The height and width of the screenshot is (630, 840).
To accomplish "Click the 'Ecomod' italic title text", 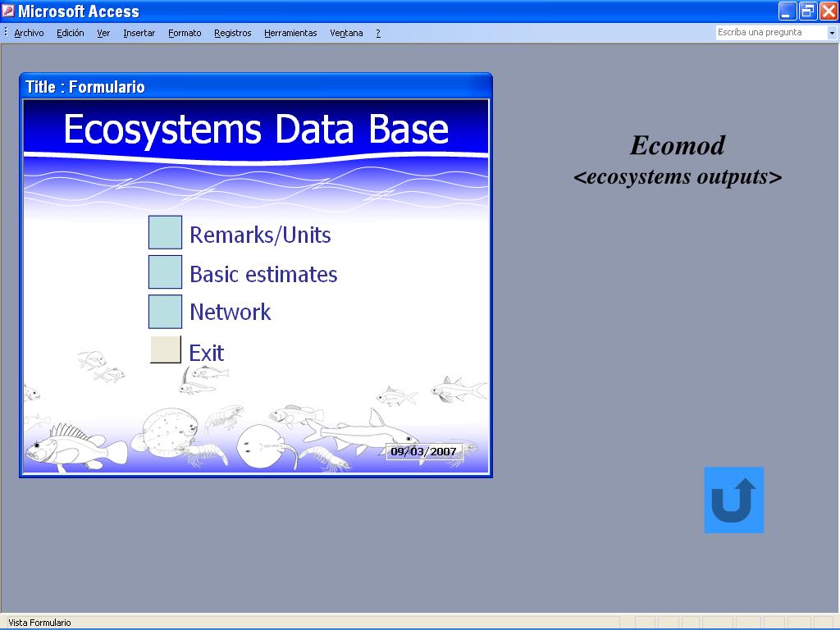I will (677, 145).
